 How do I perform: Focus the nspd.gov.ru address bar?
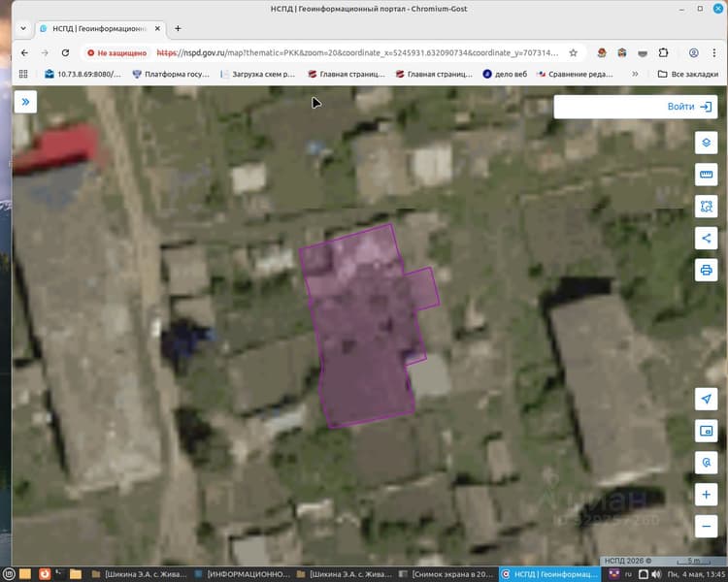[357, 53]
